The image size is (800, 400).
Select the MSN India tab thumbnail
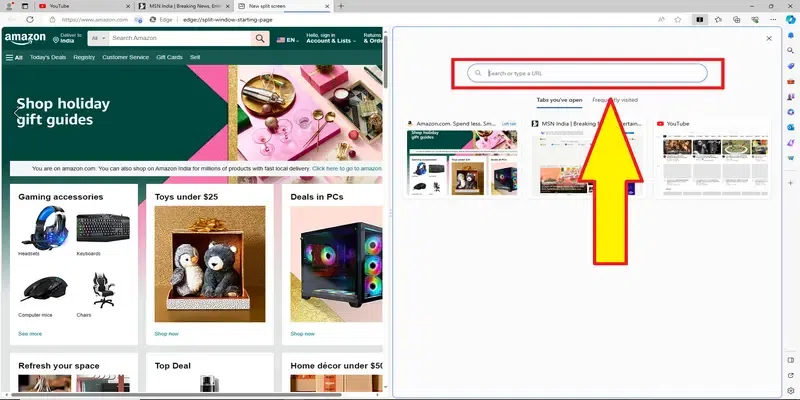click(587, 158)
